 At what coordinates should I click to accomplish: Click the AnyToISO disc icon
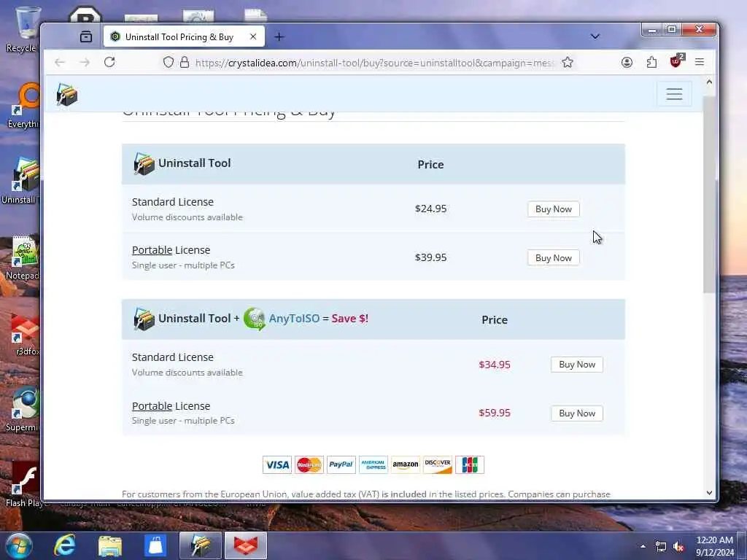coord(255,319)
